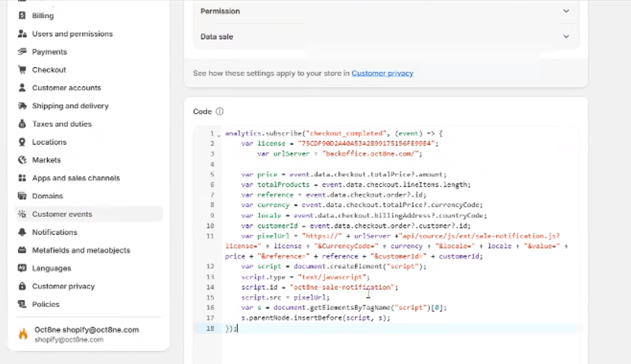Open Customer events settings page

coord(62,214)
